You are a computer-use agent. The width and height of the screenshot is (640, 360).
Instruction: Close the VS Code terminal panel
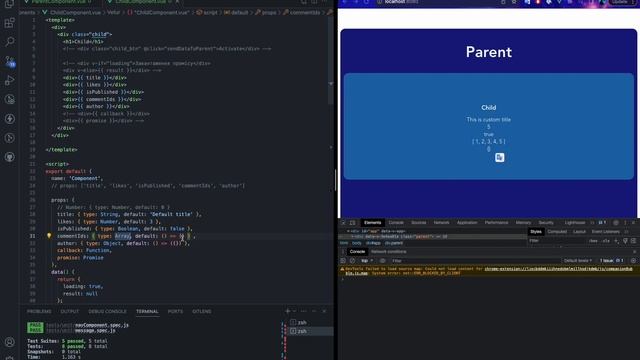[x=324, y=311]
